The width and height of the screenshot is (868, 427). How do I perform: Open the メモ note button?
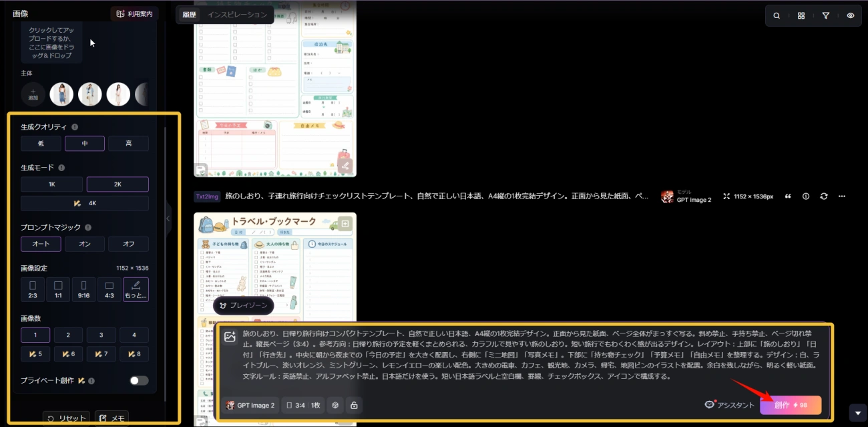pyautogui.click(x=112, y=418)
